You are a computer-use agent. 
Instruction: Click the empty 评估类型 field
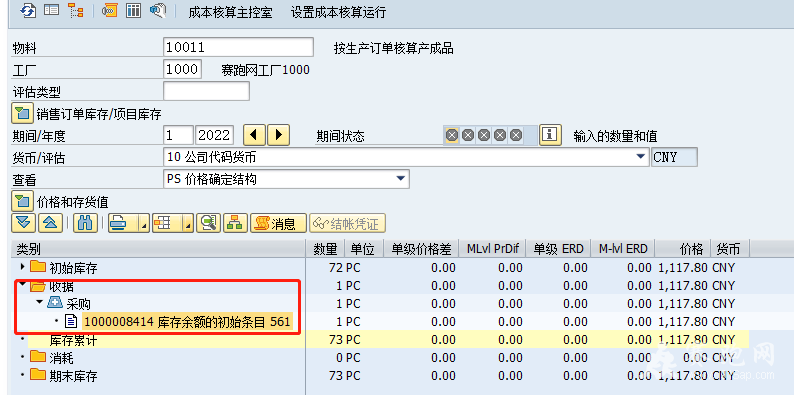point(206,91)
